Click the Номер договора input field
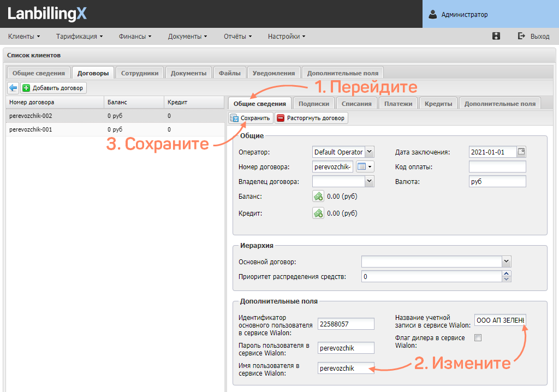The width and height of the screenshot is (559, 392). pyautogui.click(x=332, y=167)
